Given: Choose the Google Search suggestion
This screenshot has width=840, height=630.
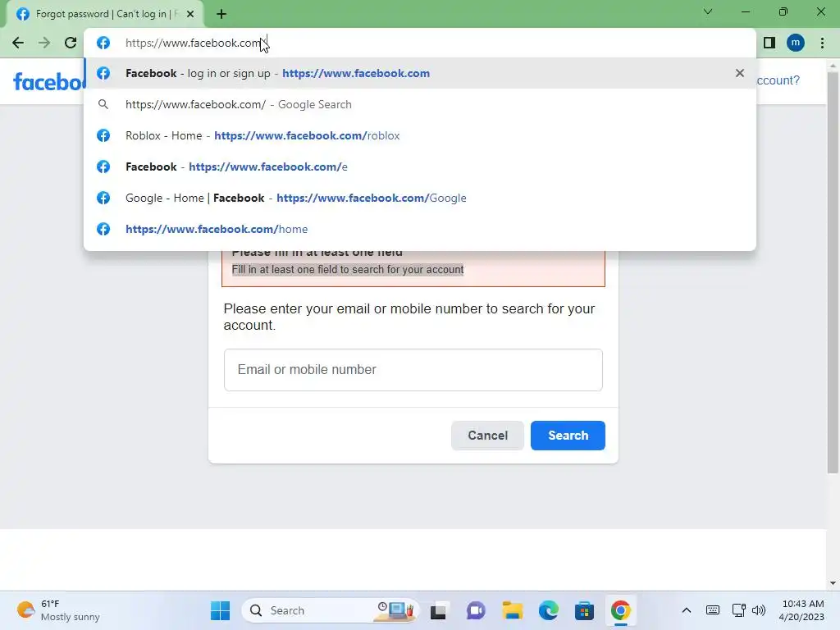Looking at the screenshot, I should (420, 104).
